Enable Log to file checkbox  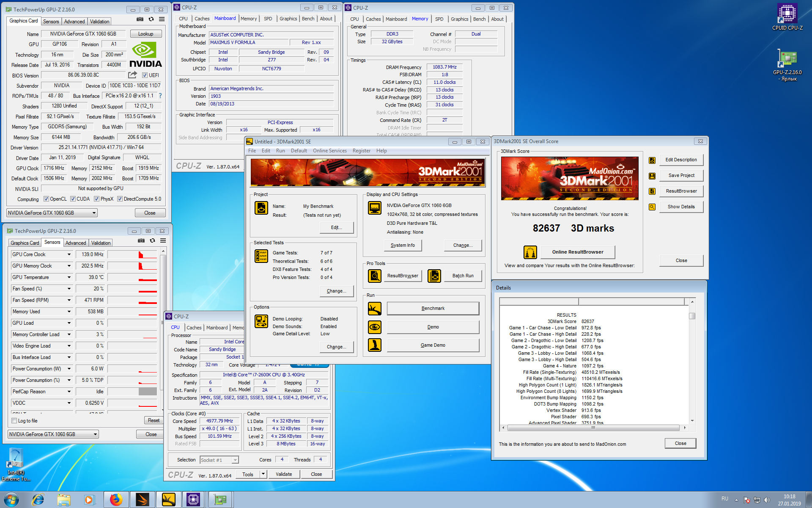[x=14, y=421]
